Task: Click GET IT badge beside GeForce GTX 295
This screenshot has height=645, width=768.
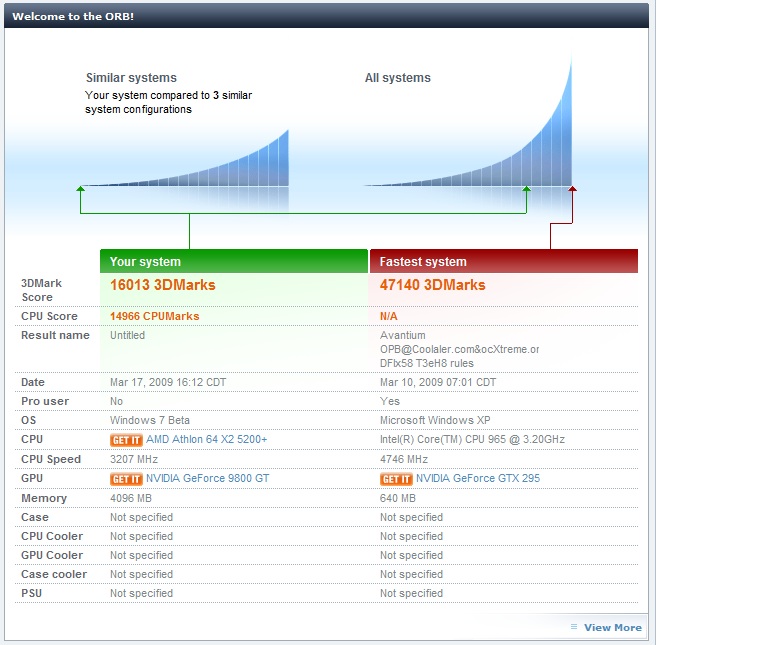Action: (x=396, y=479)
